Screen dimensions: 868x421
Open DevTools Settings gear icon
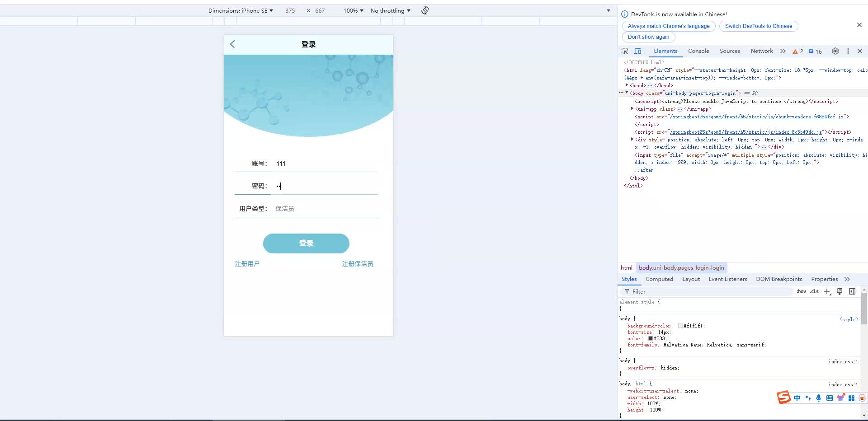tap(835, 51)
